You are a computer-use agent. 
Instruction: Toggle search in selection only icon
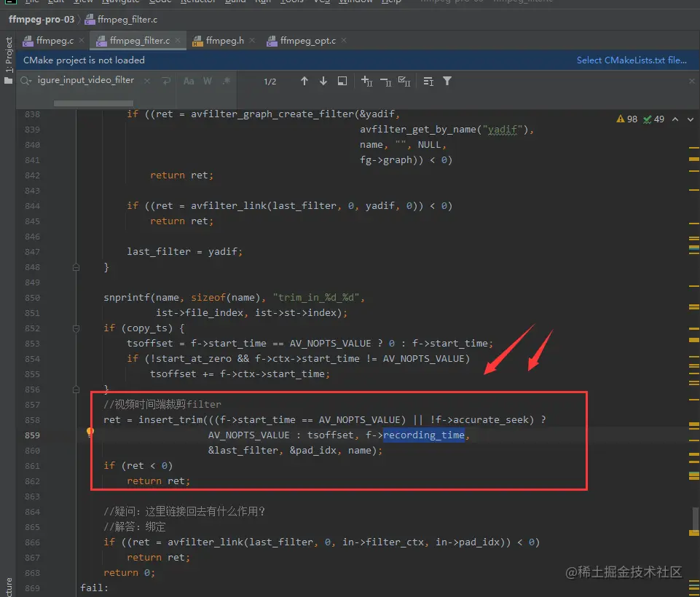pos(428,82)
